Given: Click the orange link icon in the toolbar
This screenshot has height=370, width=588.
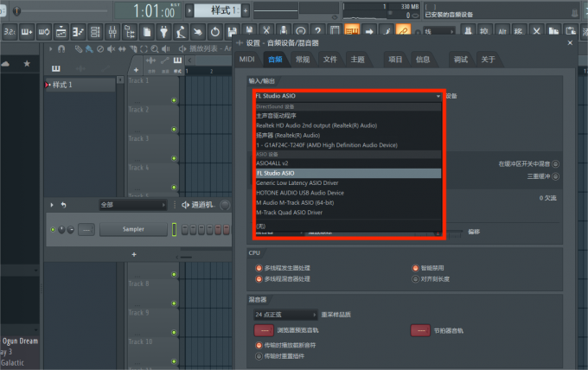Looking at the screenshot, I should (x=403, y=31).
